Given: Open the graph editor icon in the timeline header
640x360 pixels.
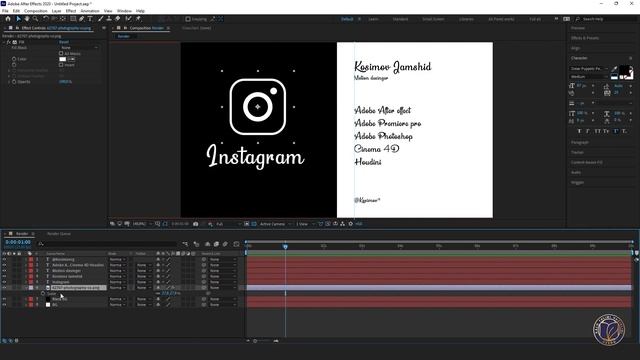Looking at the screenshot, I should [x=236, y=244].
